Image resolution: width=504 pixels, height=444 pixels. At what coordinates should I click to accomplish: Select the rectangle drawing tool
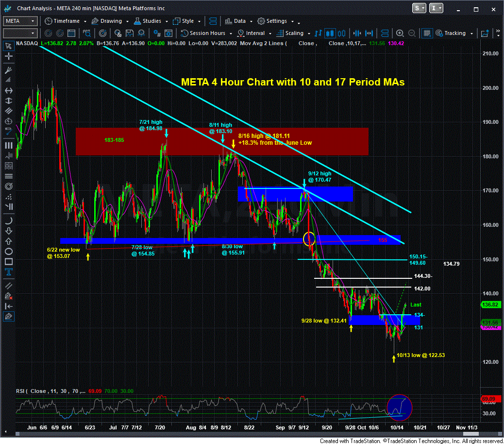tap(8, 262)
